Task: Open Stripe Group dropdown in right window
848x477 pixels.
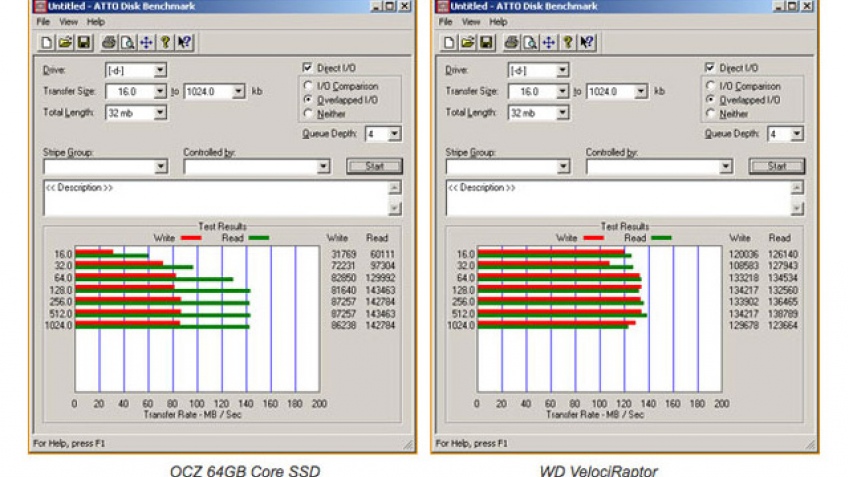Action: click(563, 166)
